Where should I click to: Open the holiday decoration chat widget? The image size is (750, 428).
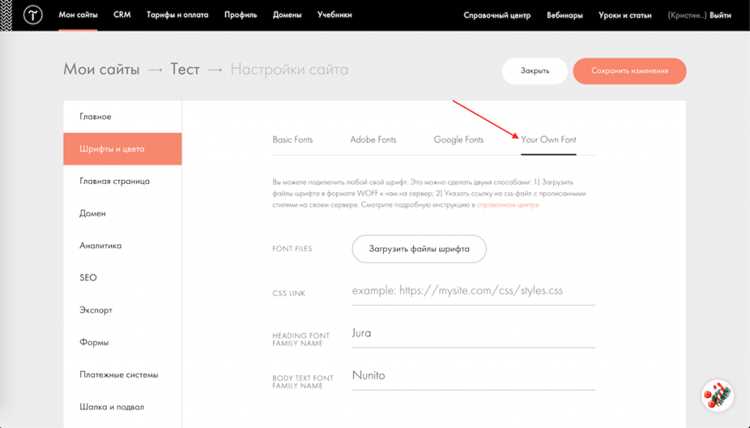(x=717, y=395)
